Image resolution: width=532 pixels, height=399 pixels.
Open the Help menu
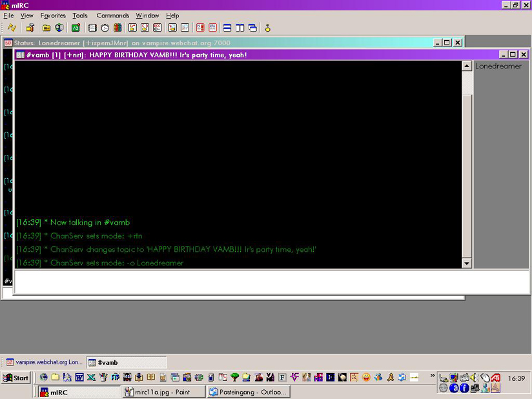tap(172, 15)
